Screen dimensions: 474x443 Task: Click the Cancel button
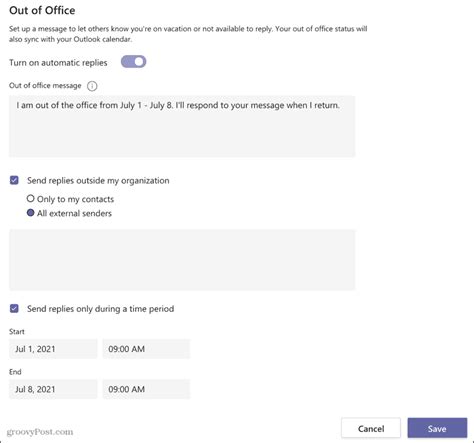click(371, 428)
